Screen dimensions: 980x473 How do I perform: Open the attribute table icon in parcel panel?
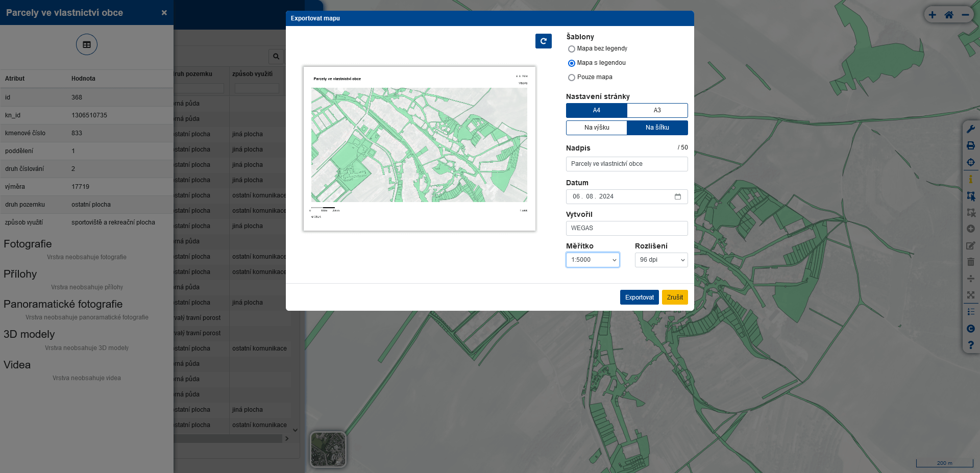[87, 44]
